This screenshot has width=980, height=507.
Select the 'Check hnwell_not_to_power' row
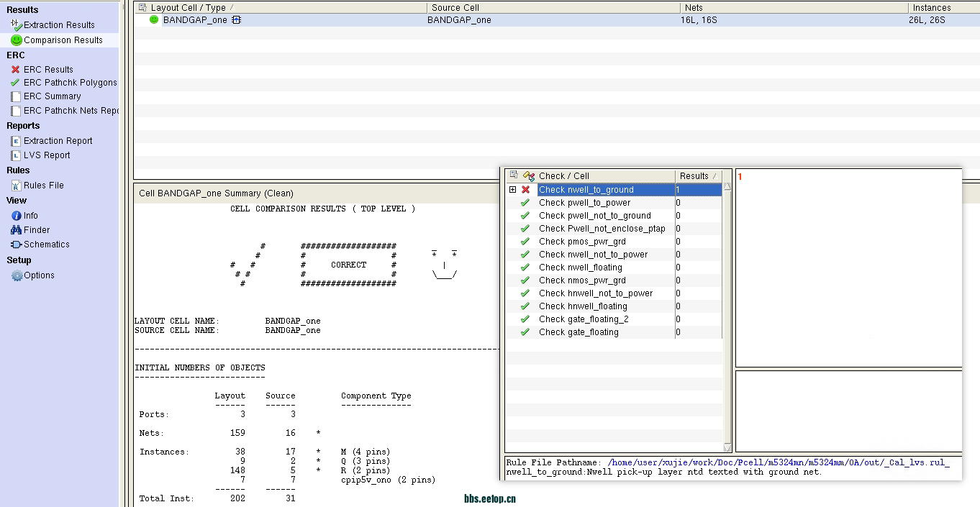[614, 293]
